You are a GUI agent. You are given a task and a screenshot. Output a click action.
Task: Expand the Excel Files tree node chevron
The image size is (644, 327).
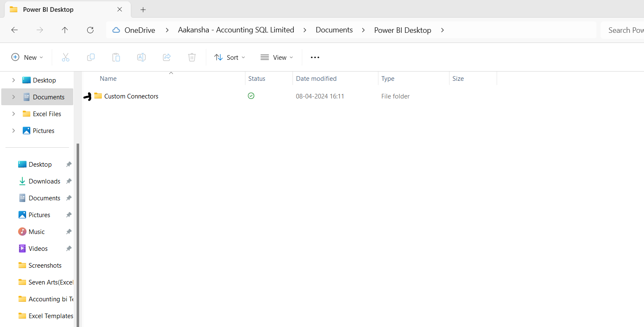pos(13,114)
